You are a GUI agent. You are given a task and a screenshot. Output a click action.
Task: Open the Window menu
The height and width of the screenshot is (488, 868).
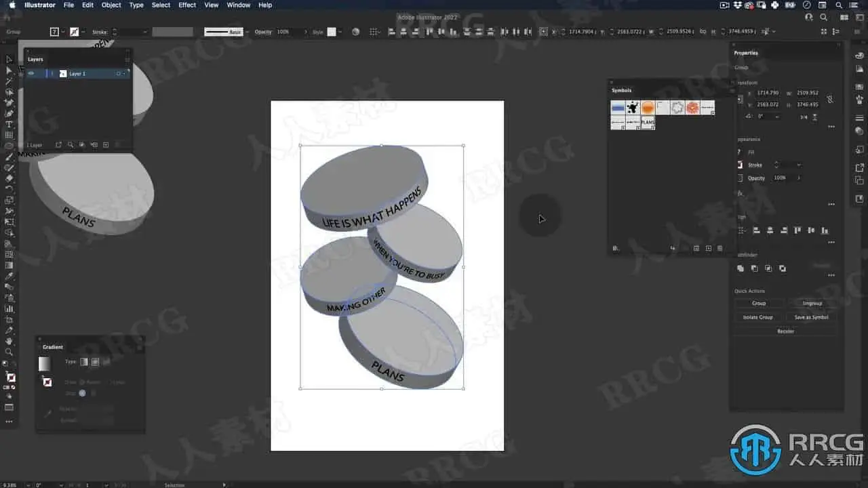tap(239, 5)
